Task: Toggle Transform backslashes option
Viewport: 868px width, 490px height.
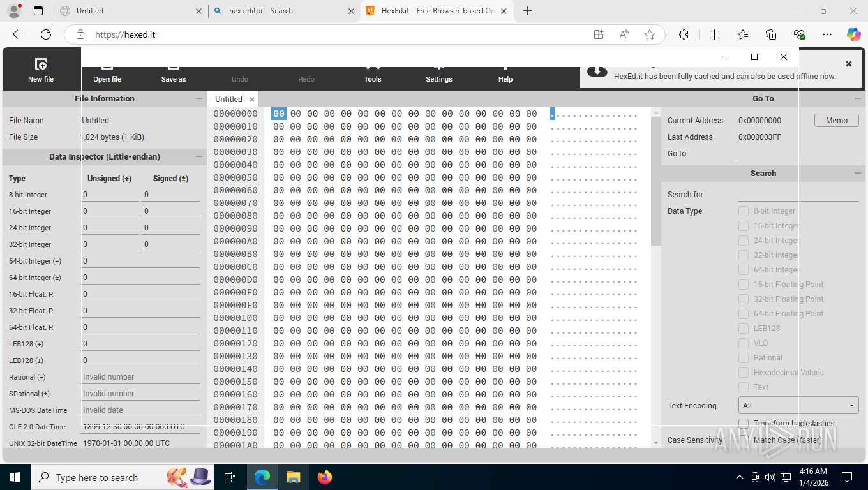Action: pyautogui.click(x=744, y=424)
